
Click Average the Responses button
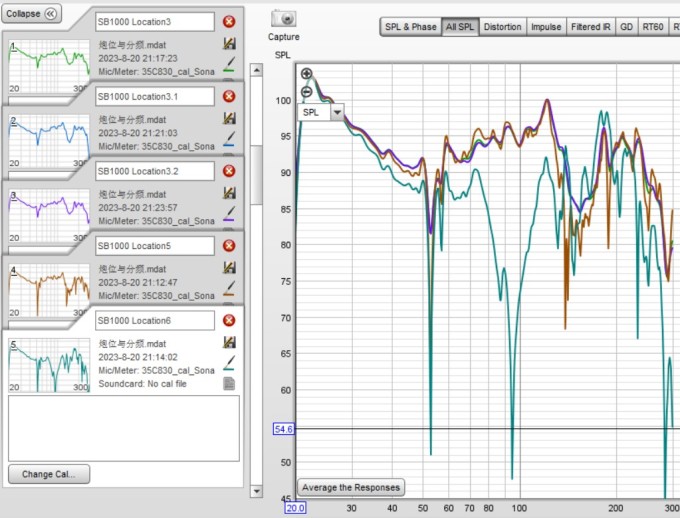tap(351, 488)
